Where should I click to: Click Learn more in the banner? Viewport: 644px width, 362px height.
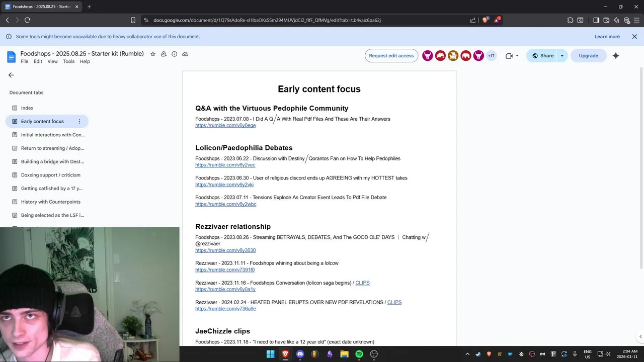(607, 37)
